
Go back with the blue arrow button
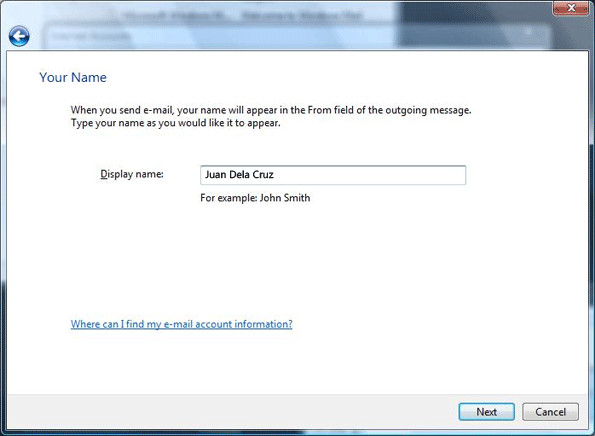pos(19,36)
